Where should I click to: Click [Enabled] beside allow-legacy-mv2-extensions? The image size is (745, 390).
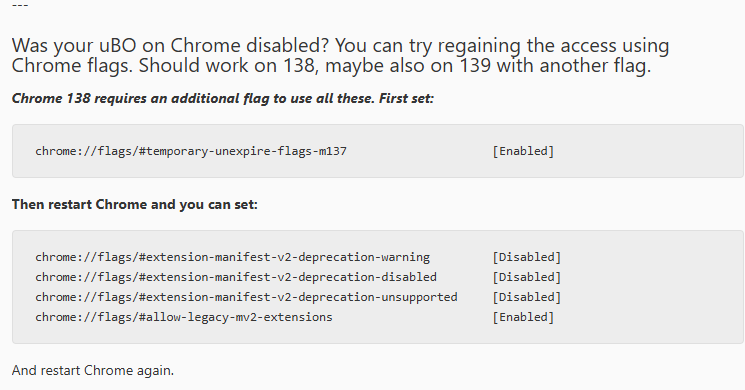point(523,317)
